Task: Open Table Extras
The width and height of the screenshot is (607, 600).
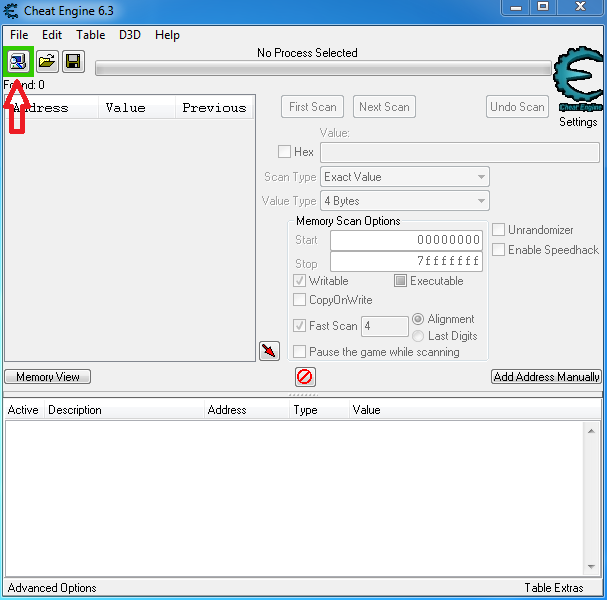Action: click(554, 588)
